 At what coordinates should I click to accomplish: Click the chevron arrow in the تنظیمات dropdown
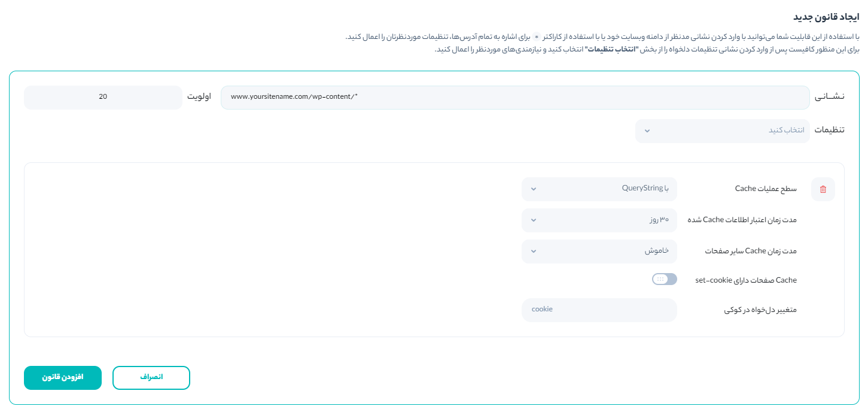tap(647, 131)
